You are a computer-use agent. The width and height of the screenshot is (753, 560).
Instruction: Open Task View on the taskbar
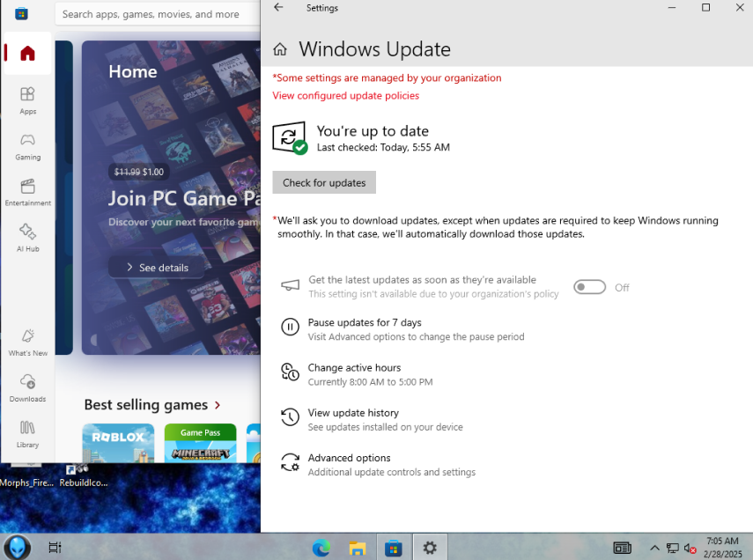pyautogui.click(x=55, y=547)
